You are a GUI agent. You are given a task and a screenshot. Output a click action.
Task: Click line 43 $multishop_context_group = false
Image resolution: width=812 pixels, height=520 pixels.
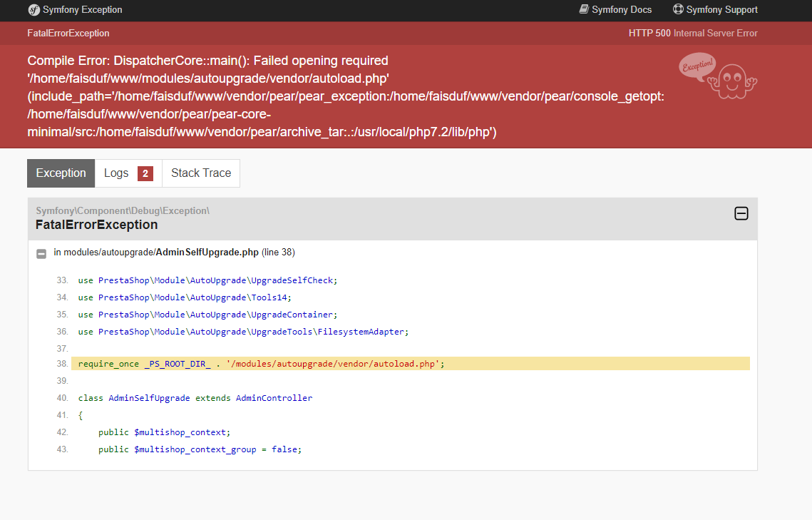click(200, 449)
